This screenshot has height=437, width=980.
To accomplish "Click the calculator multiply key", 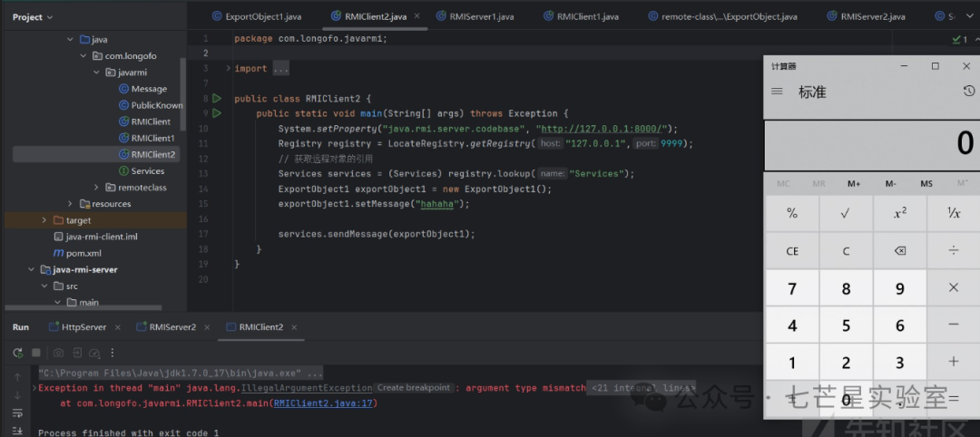I will point(954,287).
